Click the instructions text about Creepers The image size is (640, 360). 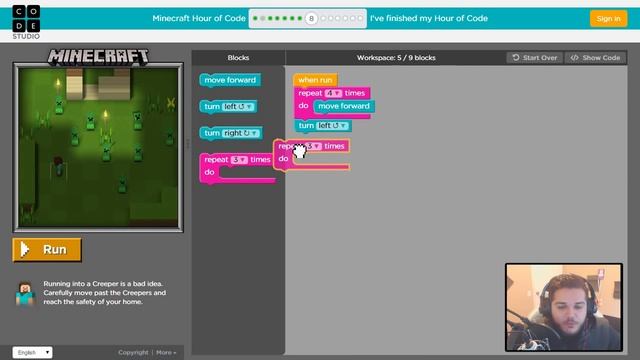[104, 293]
